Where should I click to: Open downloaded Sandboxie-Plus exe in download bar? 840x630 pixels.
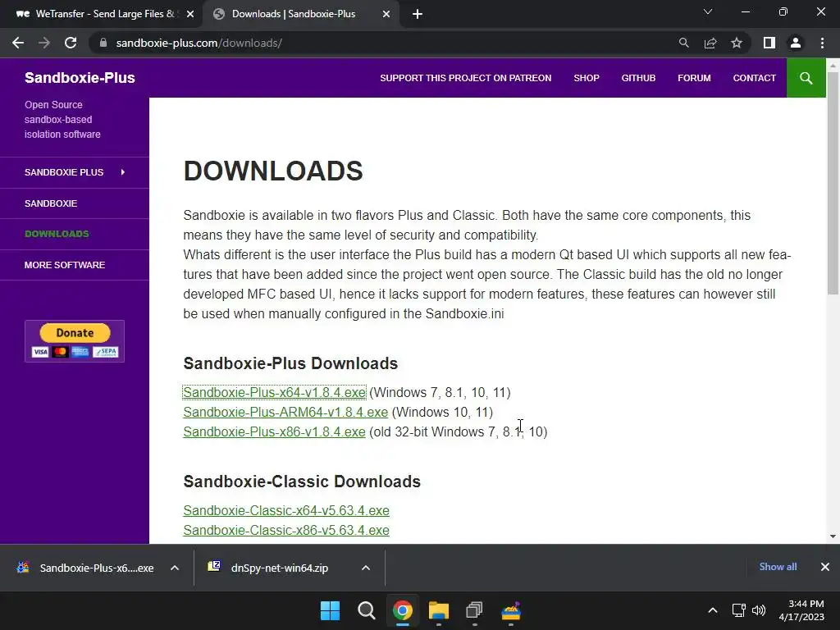85,568
